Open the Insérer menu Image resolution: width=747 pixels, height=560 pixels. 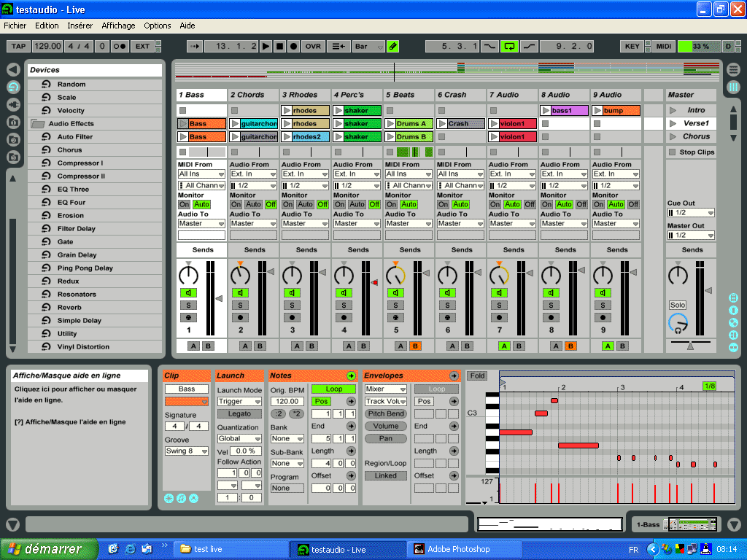pos(80,26)
